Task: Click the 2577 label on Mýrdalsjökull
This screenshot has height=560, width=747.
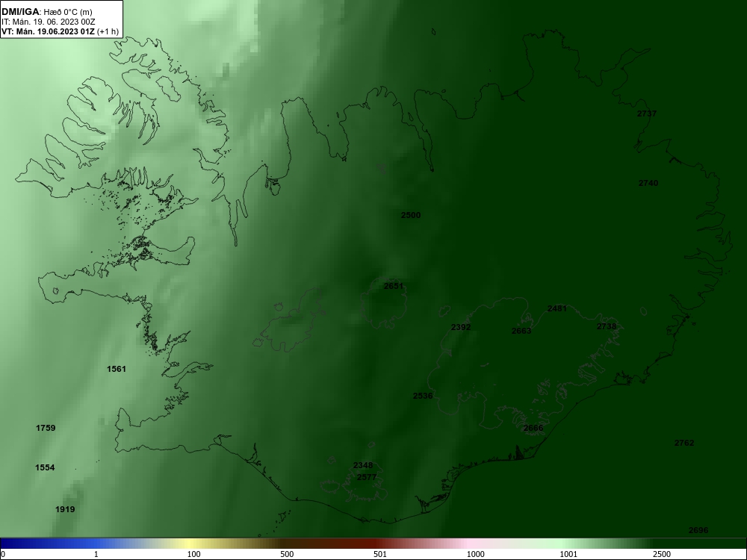Action: click(366, 477)
